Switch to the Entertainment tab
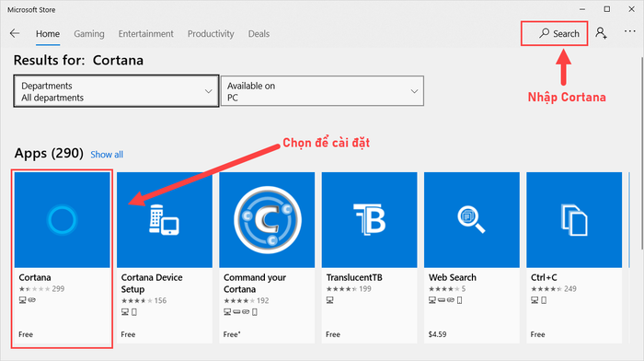Viewport: 644px width, 361px height. click(x=145, y=34)
